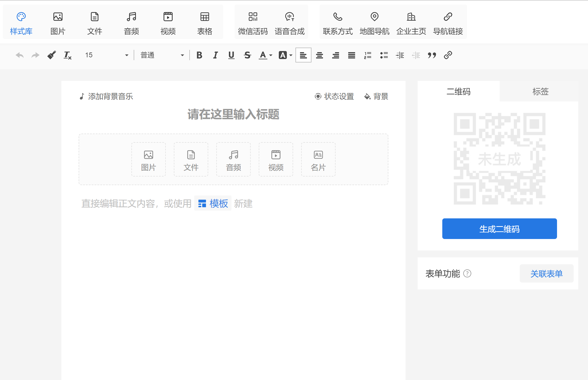The image size is (588, 380).
Task: Activate the format painter brush
Action: [x=52, y=55]
